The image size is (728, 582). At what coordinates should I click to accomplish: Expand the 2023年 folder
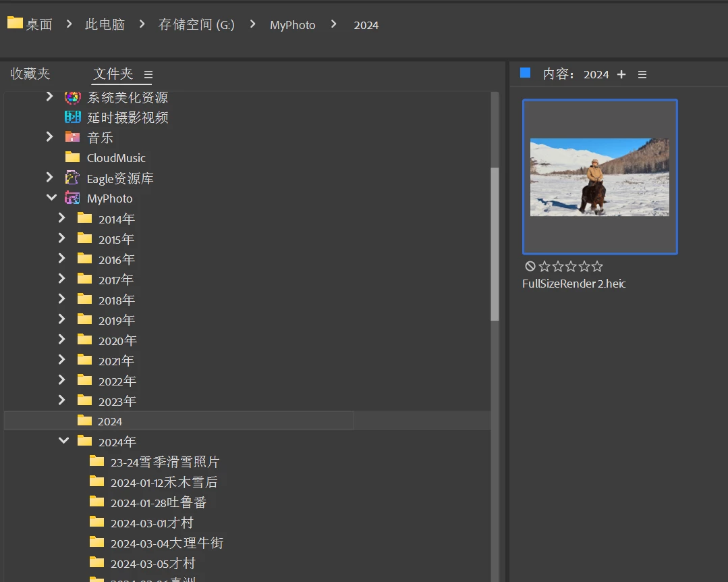point(62,400)
